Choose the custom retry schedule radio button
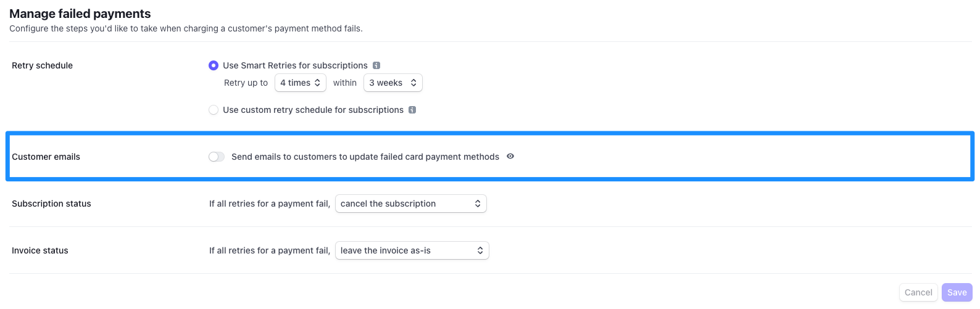980x309 pixels. click(x=214, y=110)
